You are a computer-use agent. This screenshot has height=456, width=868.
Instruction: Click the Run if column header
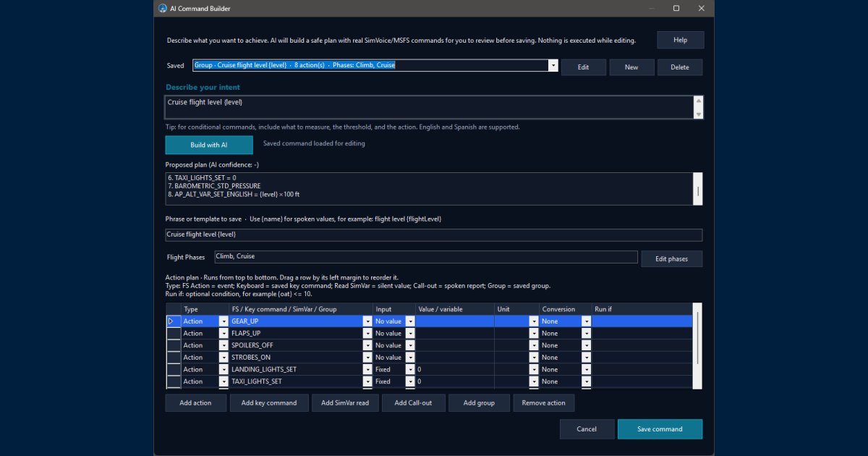[642, 309]
